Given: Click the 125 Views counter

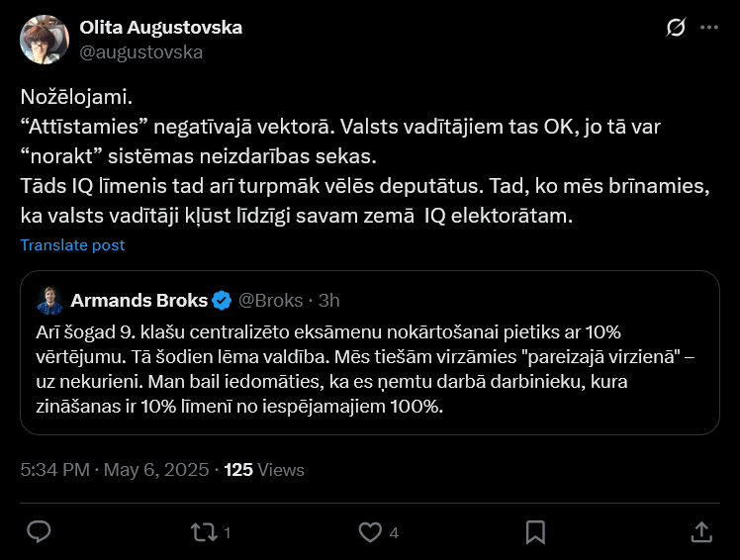Looking at the screenshot, I should click(264, 470).
